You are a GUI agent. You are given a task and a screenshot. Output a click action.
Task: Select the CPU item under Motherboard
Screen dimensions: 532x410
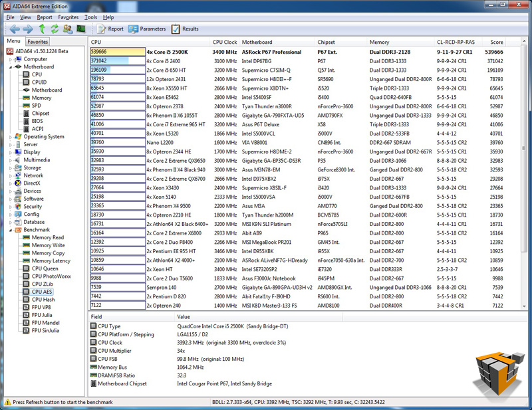point(37,74)
